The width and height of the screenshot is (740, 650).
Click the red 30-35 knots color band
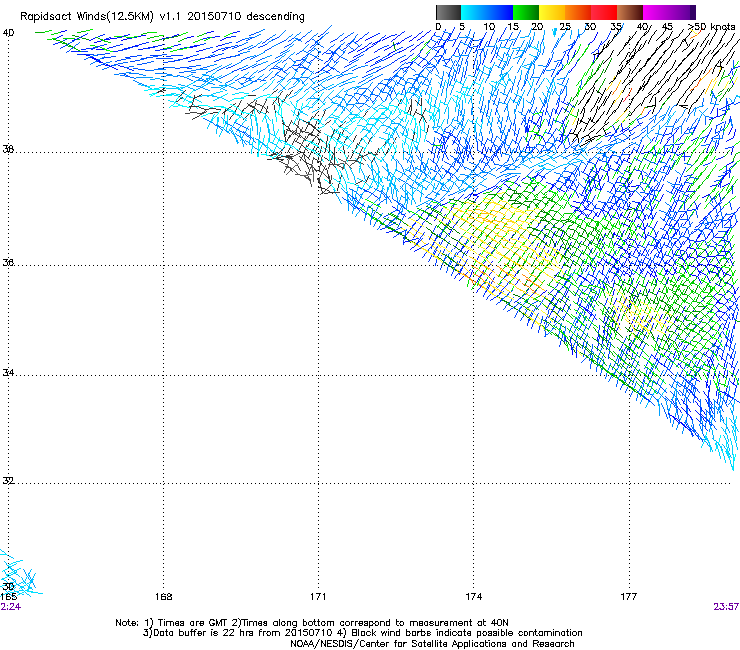[x=604, y=12]
